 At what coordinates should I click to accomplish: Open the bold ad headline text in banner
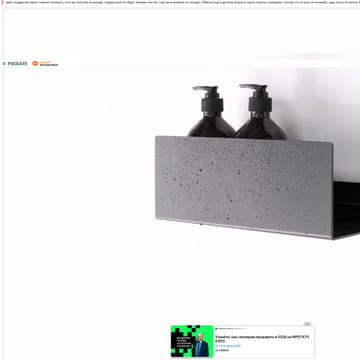pyautogui.click(x=262, y=339)
